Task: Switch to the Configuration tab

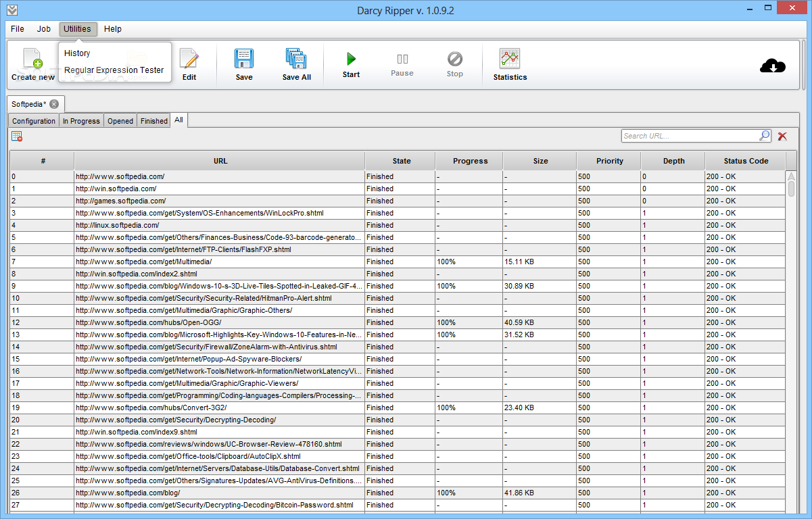Action: pyautogui.click(x=34, y=121)
